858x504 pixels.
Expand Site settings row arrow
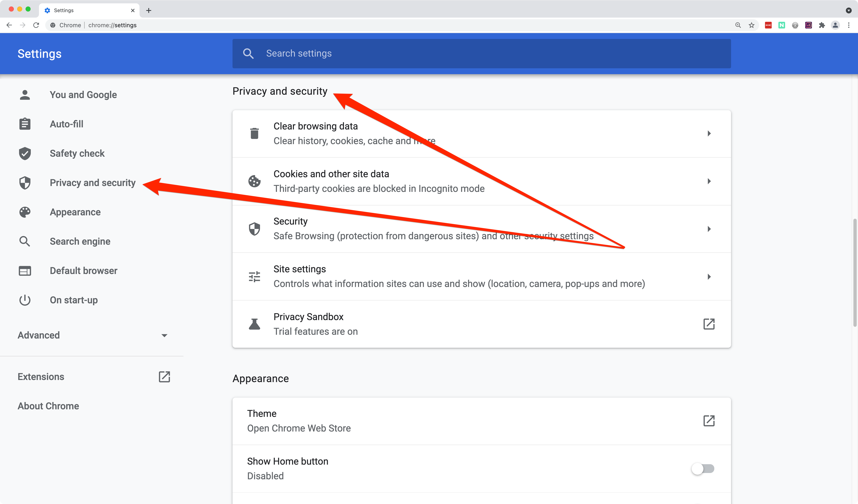709,277
